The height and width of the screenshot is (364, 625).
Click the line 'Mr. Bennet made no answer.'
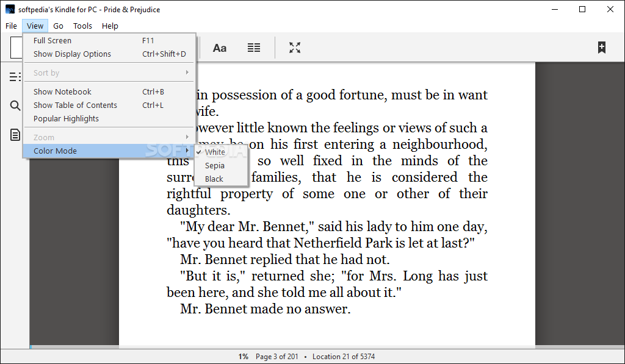(x=265, y=309)
